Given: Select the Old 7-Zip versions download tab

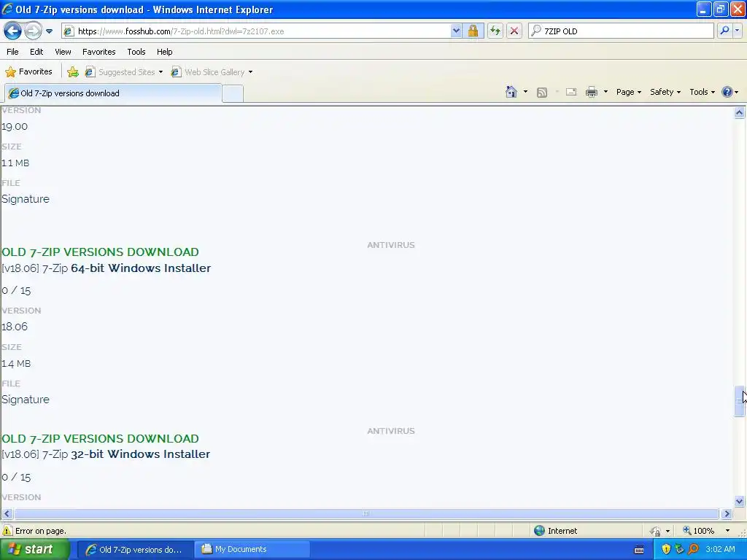Looking at the screenshot, I should pos(113,93).
